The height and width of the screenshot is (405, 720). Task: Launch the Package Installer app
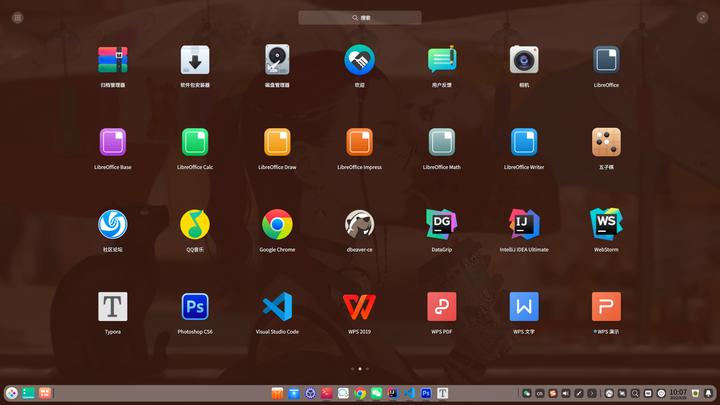coord(195,60)
